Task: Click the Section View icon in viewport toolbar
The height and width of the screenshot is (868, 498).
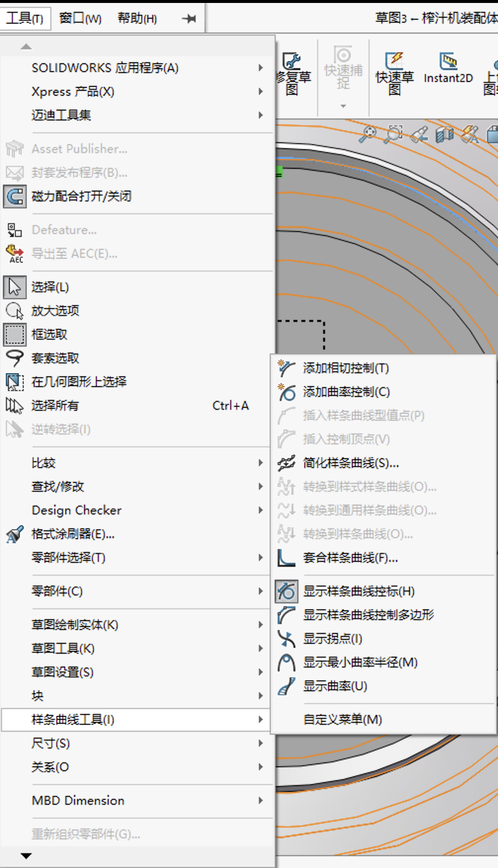Action: click(444, 134)
